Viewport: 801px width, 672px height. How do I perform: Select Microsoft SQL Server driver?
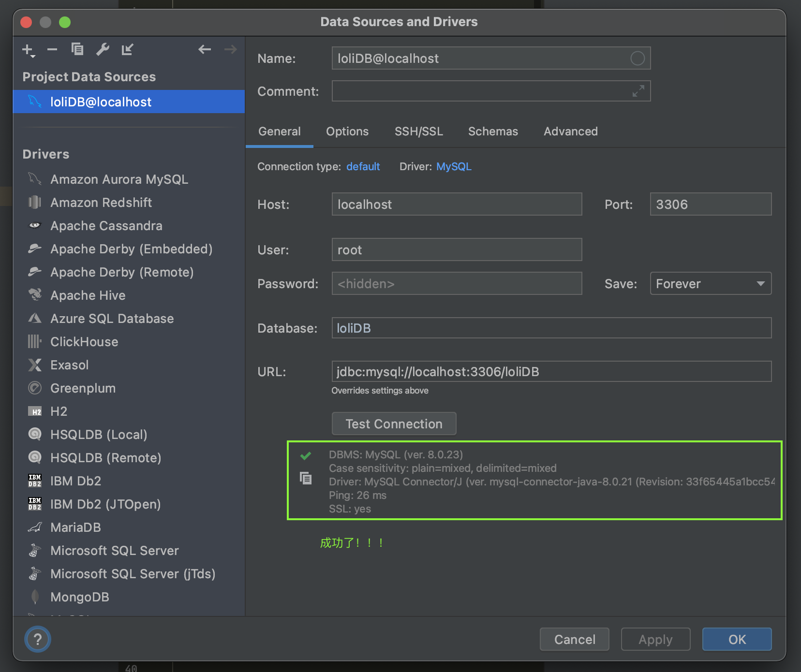129,551
